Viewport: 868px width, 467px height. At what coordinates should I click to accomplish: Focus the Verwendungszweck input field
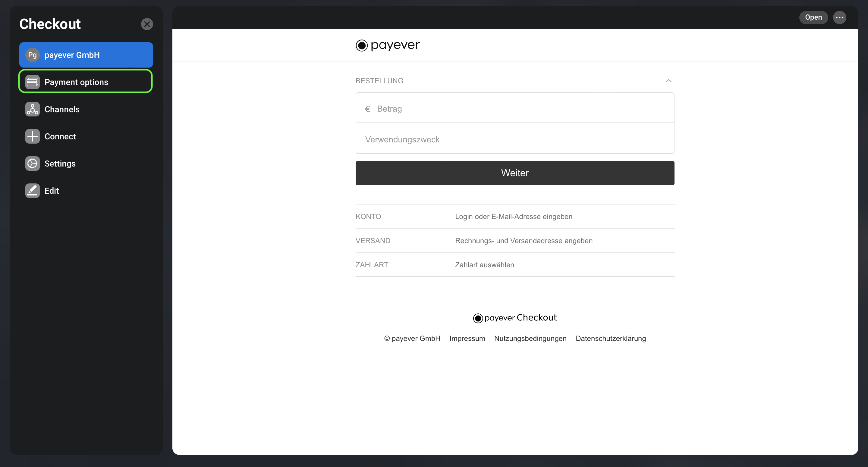(x=514, y=138)
